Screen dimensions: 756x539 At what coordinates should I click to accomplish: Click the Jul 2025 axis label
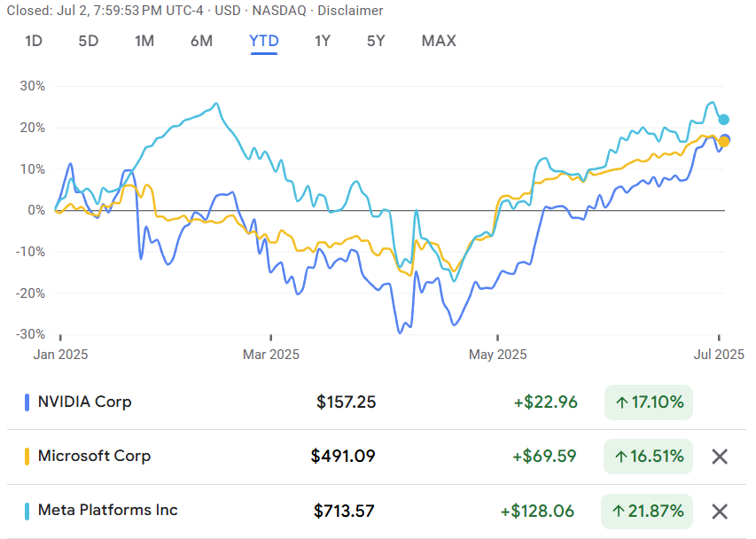[719, 355]
